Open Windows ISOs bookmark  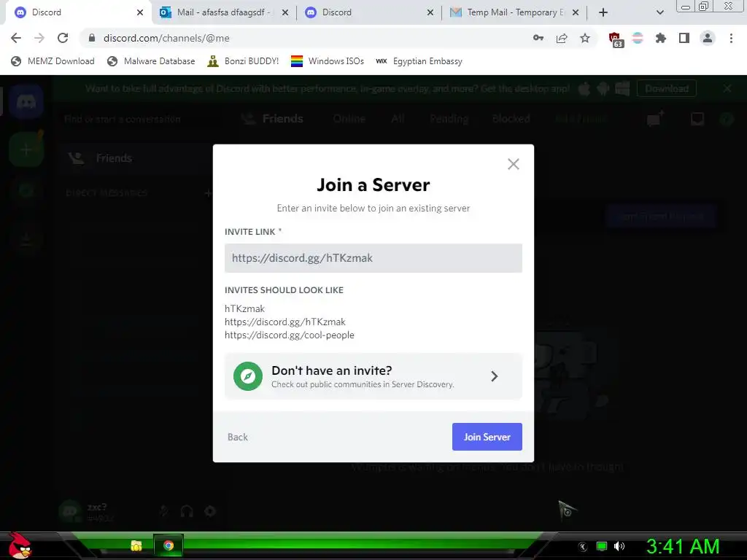point(328,61)
